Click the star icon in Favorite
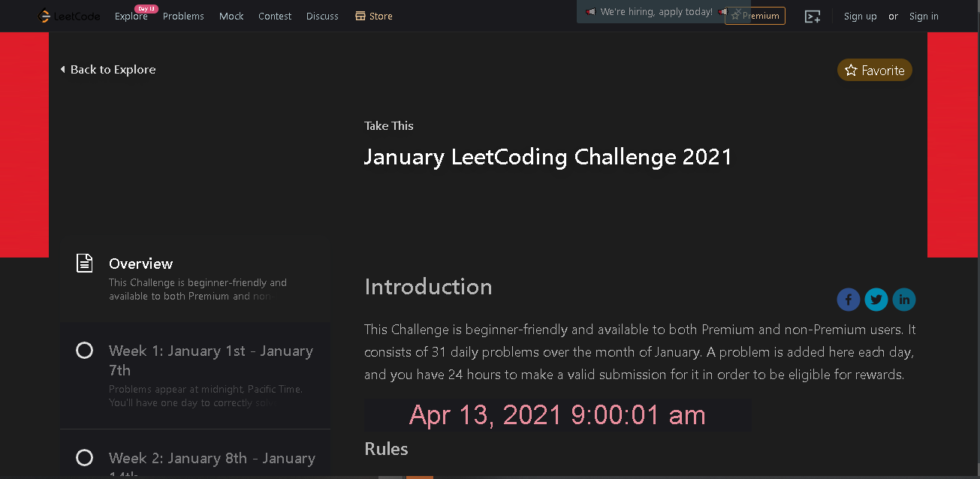Image resolution: width=980 pixels, height=479 pixels. [x=851, y=70]
